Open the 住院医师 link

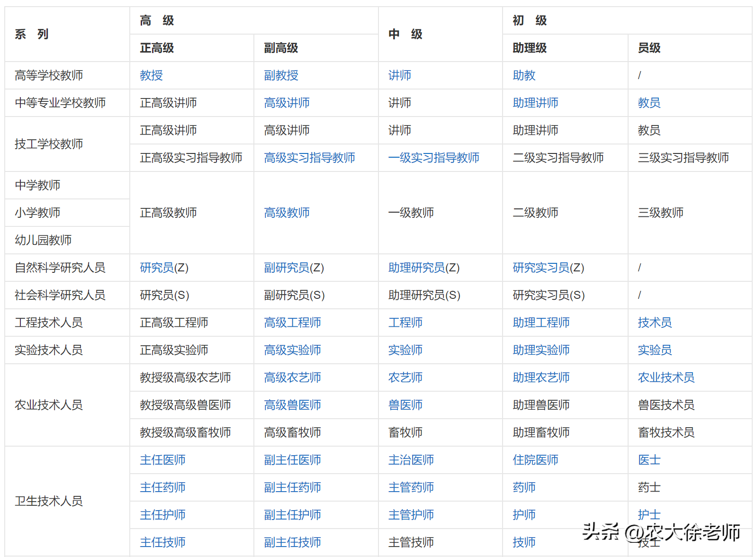click(535, 460)
